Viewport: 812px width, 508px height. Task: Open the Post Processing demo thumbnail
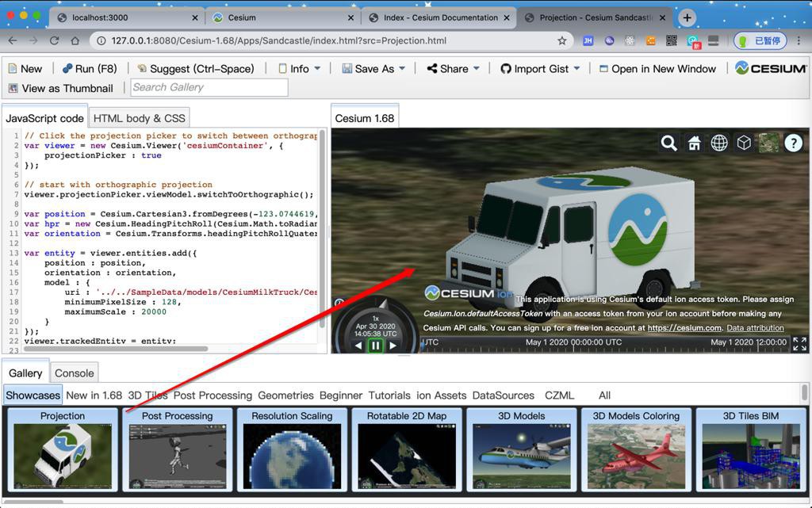177,449
